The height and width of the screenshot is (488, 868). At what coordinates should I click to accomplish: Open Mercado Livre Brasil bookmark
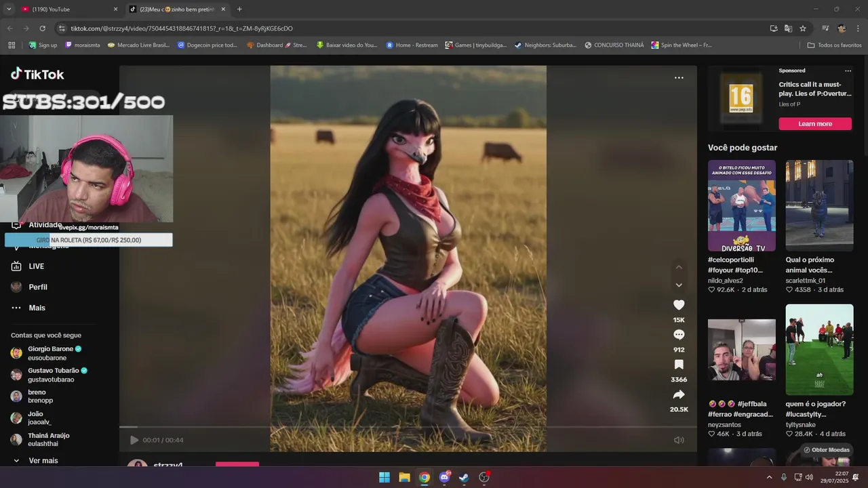click(x=138, y=45)
